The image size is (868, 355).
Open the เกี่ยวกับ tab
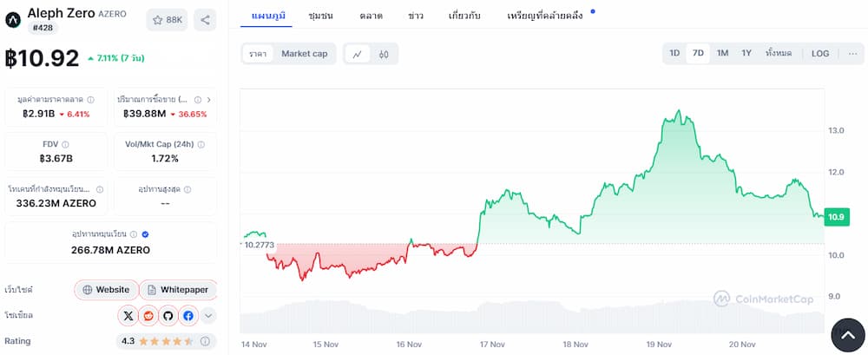click(x=464, y=16)
